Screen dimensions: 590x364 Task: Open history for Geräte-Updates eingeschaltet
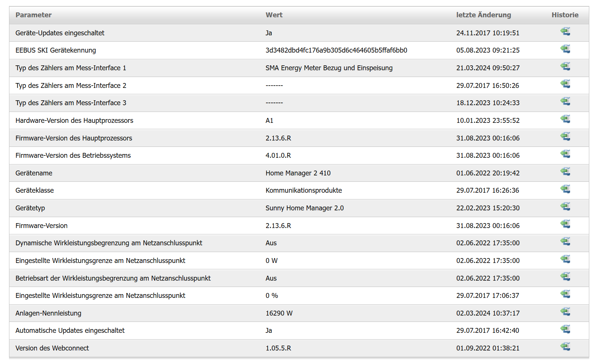(x=565, y=32)
